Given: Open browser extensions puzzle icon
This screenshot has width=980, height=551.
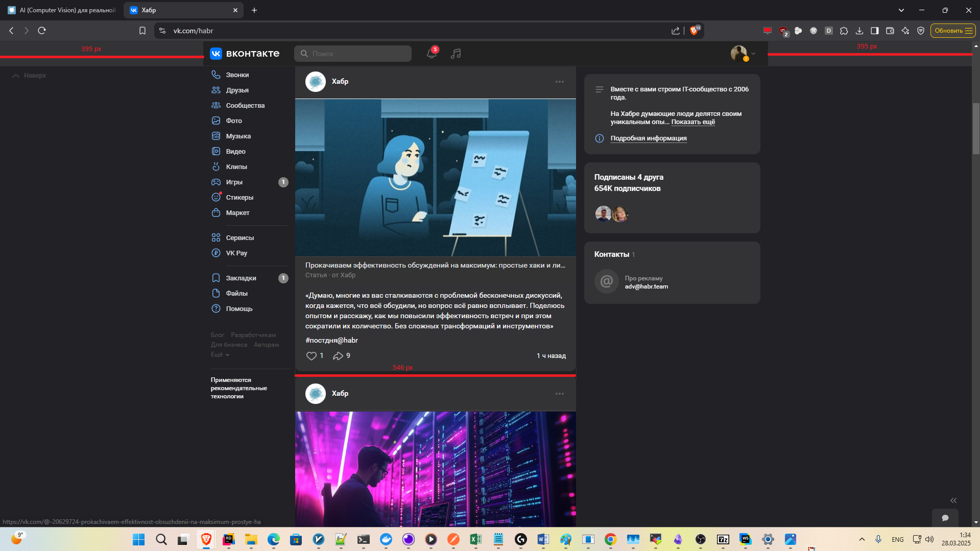Looking at the screenshot, I should tap(844, 31).
